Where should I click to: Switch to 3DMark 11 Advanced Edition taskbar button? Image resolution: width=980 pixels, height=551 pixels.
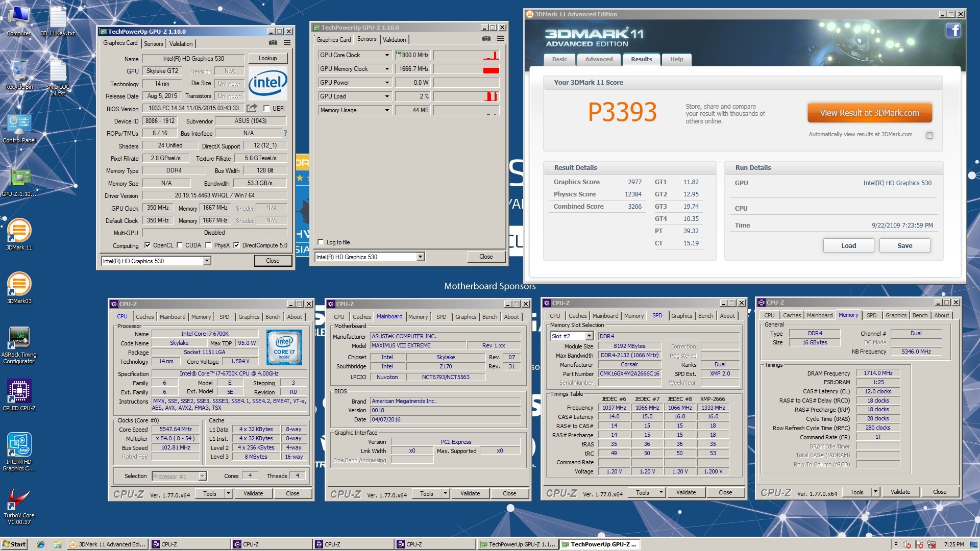[108, 544]
